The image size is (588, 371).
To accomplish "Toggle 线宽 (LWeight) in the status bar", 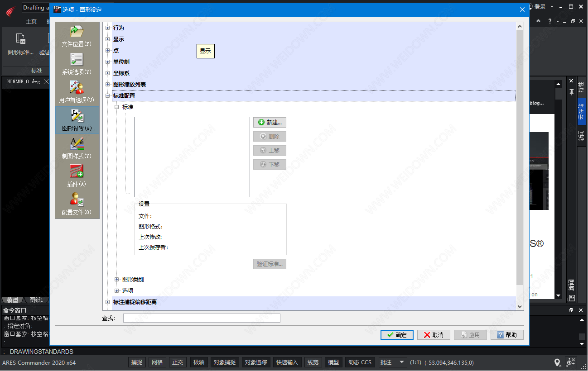I will [313, 362].
